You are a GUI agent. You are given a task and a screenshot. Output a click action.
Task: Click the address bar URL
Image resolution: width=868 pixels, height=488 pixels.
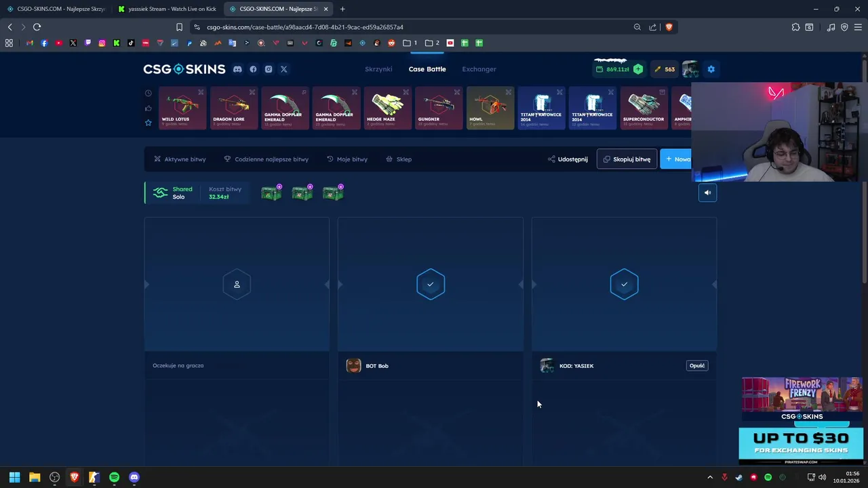pos(305,27)
